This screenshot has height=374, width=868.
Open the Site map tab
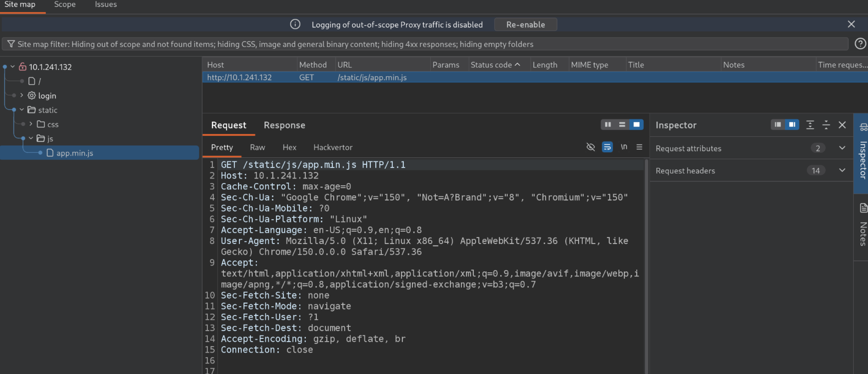tap(20, 4)
